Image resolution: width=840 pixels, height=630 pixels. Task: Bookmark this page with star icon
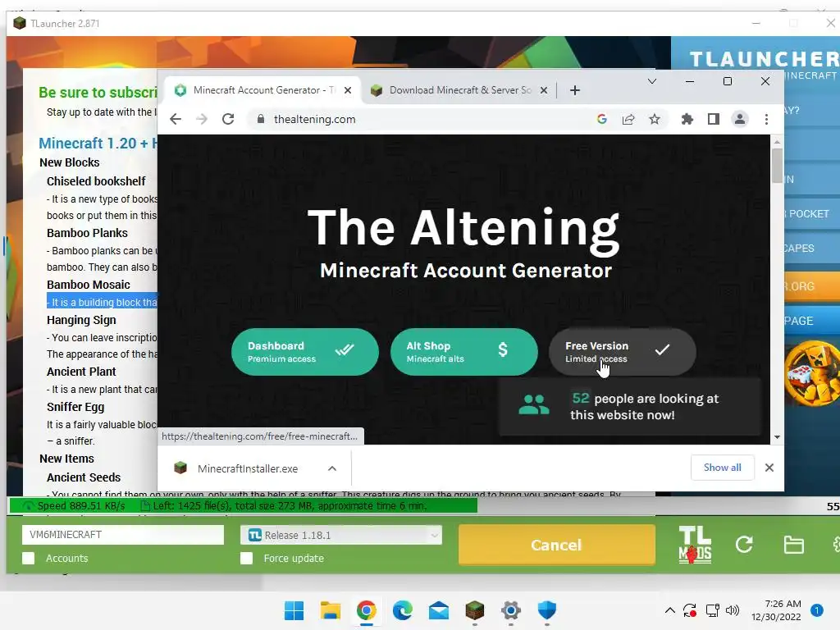click(655, 119)
